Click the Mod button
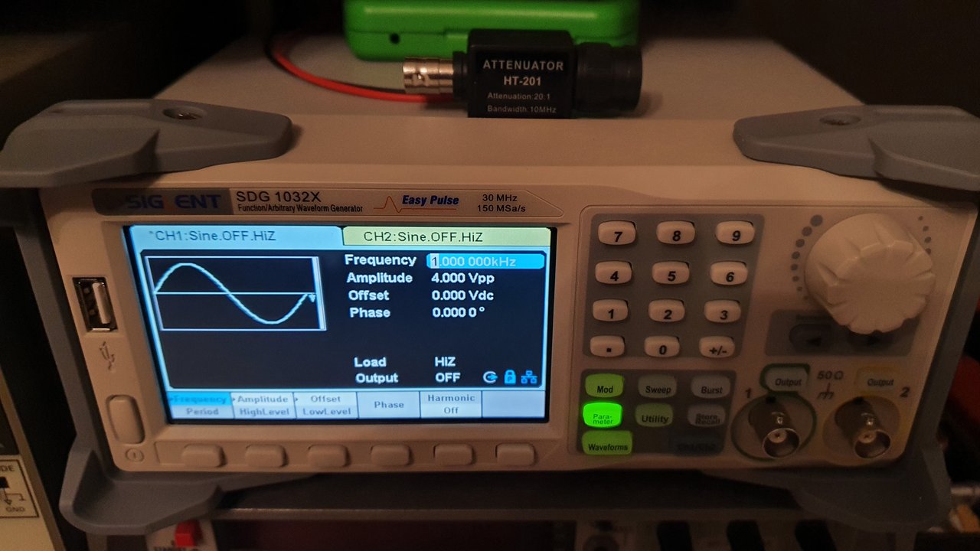 604,387
